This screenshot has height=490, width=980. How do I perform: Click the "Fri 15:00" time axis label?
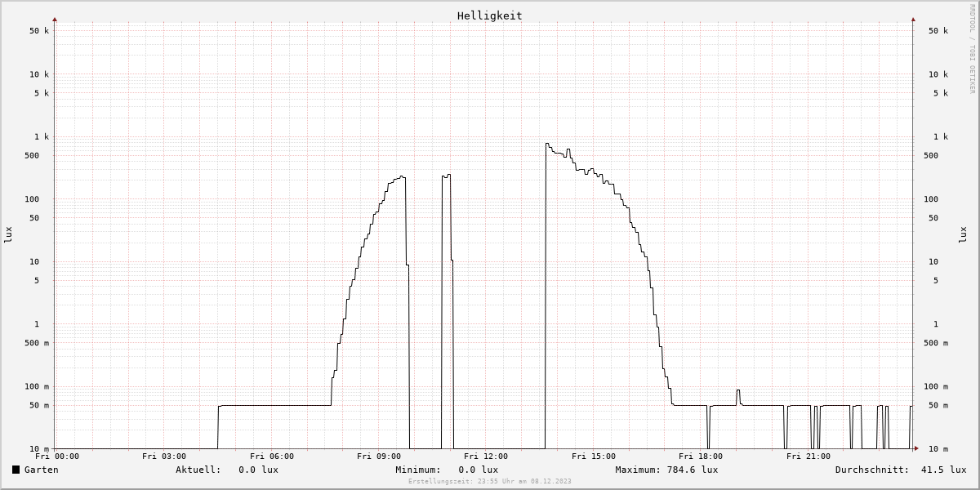click(x=594, y=457)
